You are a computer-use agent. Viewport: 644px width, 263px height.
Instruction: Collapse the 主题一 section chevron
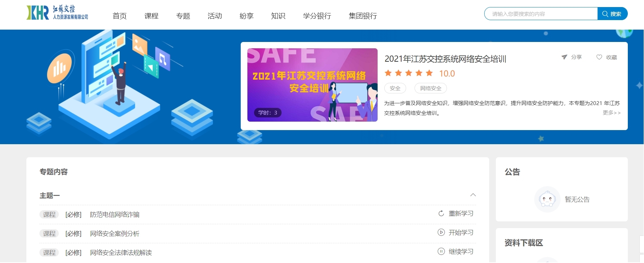(x=473, y=195)
